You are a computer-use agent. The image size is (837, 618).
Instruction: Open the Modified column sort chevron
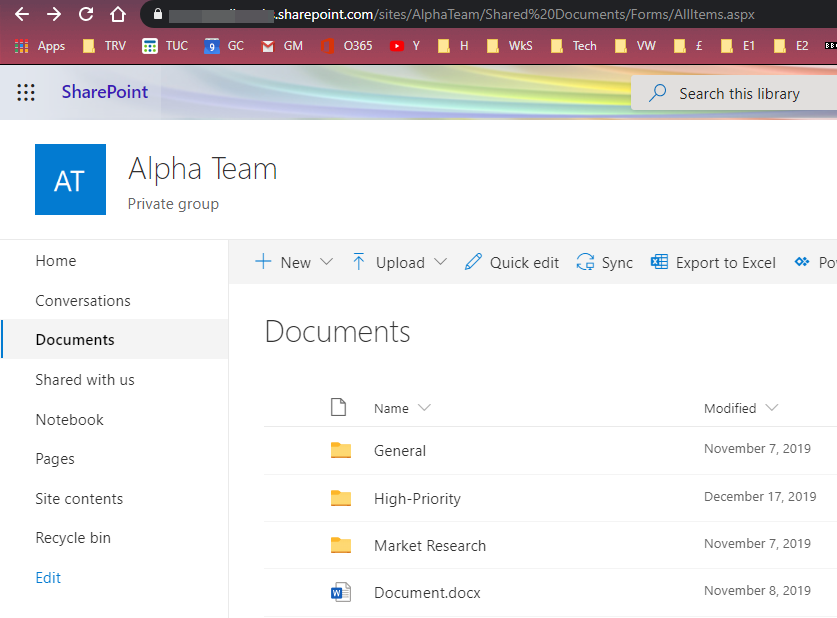click(771, 408)
